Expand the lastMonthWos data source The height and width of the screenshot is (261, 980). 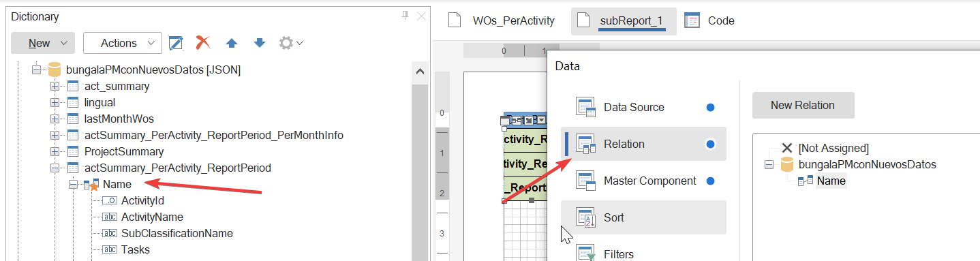(55, 119)
